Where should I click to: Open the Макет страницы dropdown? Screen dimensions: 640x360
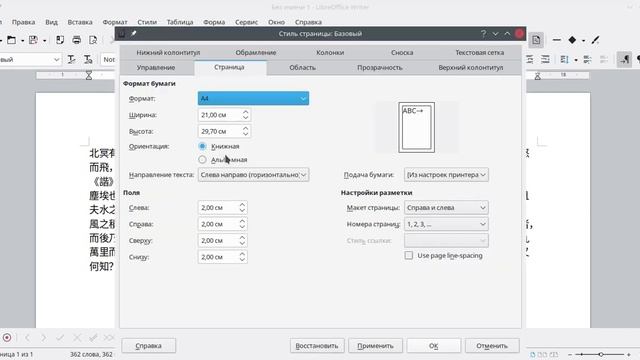[x=446, y=208]
